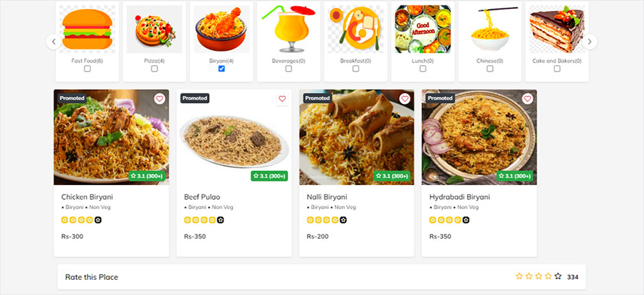Open the Chicken Biryani title link
The height and width of the screenshot is (295, 644).
(x=87, y=197)
